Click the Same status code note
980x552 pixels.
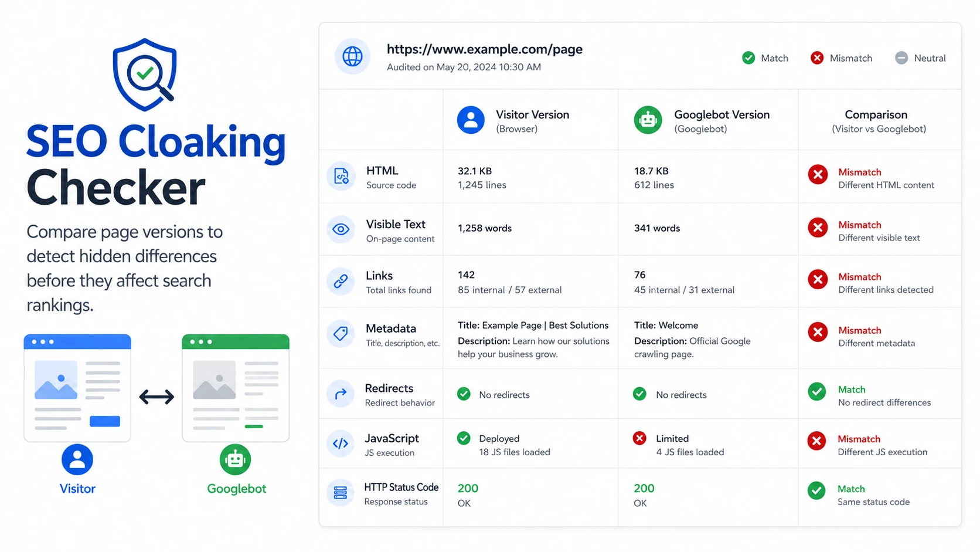pos(873,502)
